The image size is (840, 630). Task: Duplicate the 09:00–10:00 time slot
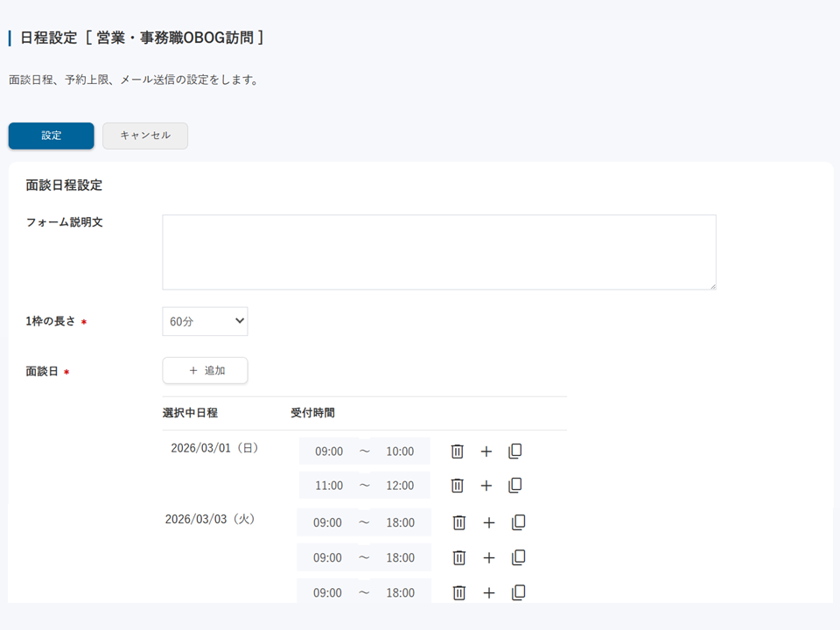(515, 451)
